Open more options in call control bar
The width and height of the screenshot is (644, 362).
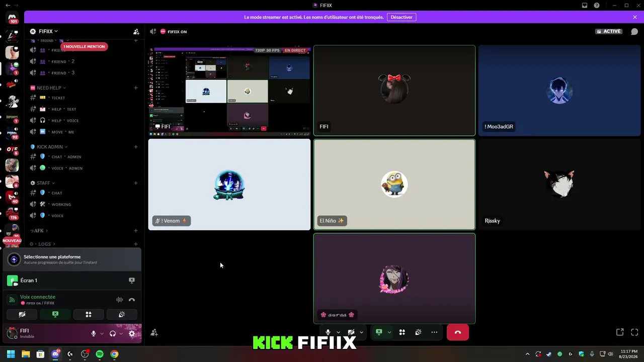coord(434,332)
